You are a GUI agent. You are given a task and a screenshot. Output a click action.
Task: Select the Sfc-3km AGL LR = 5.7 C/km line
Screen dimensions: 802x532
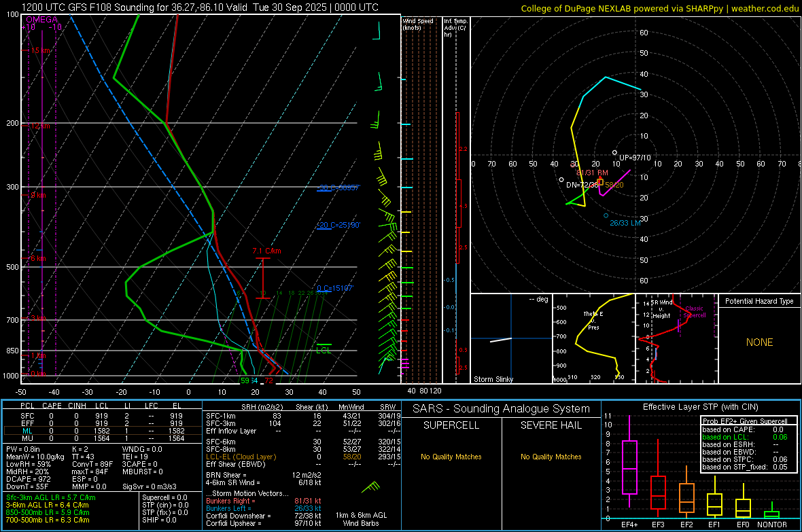tap(51, 497)
